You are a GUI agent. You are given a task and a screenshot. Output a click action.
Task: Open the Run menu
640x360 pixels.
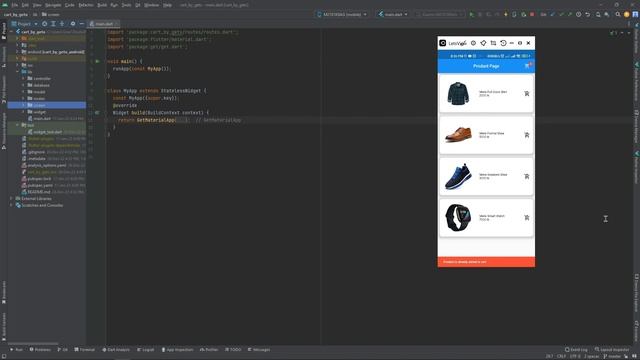point(114,5)
